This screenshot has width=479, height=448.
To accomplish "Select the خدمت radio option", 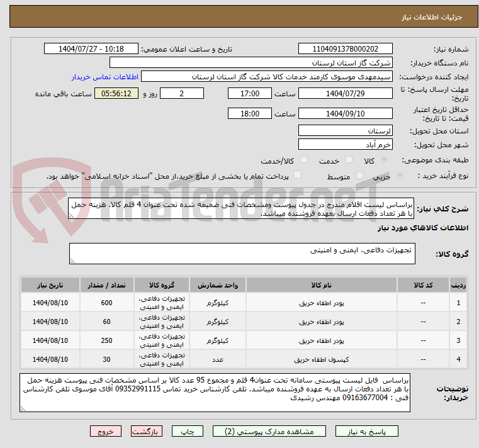I will coord(350,160).
